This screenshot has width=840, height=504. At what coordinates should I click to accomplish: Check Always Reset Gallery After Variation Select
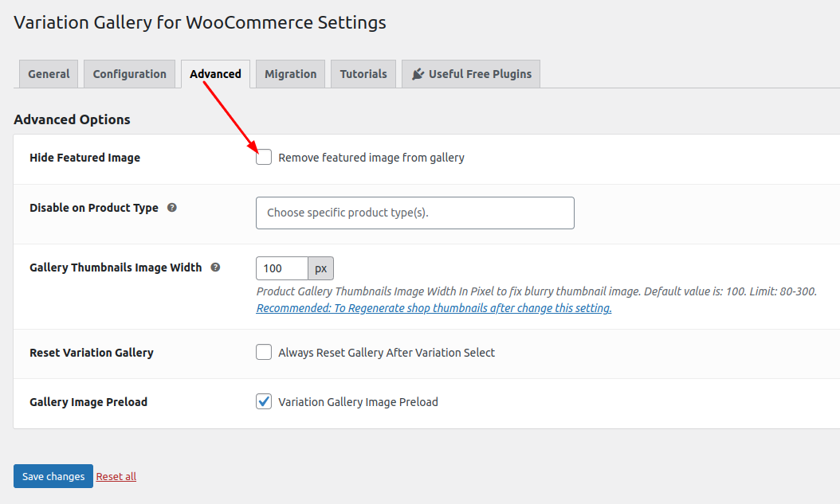(x=264, y=352)
